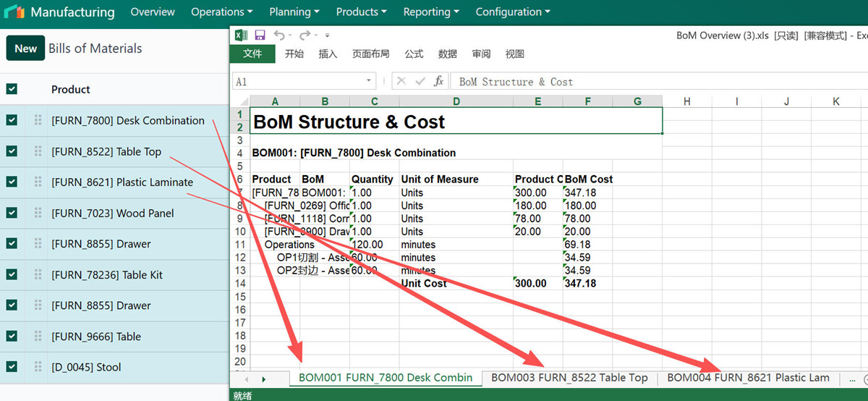Open the FURN_78236 Table Kit record
868x401 pixels.
pos(107,275)
